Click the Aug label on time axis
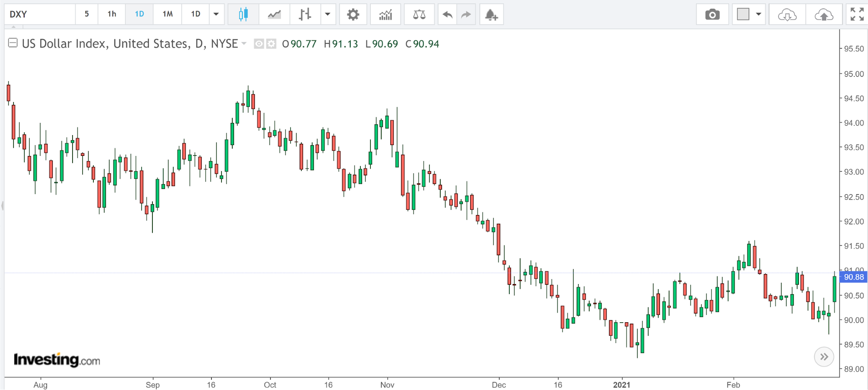The image size is (868, 390). [x=40, y=385]
